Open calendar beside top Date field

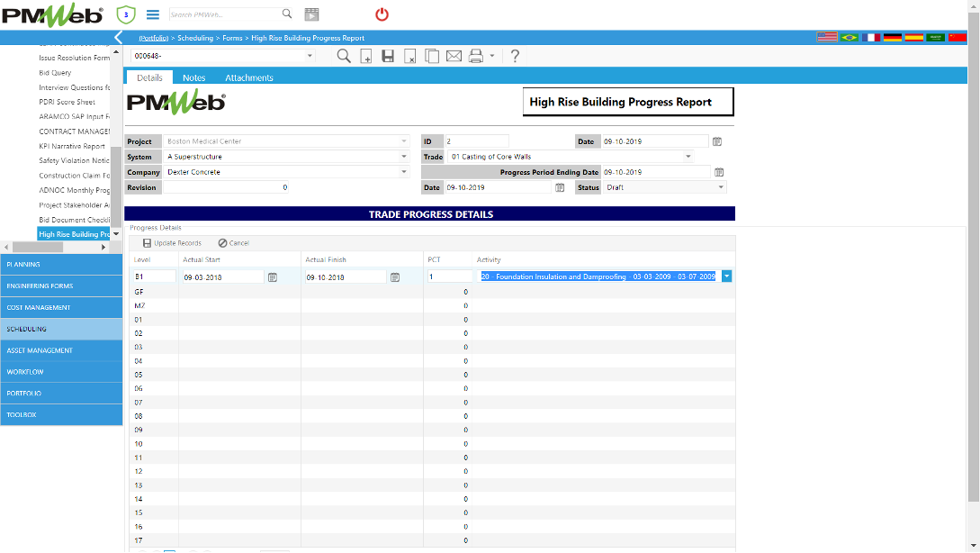coord(717,141)
